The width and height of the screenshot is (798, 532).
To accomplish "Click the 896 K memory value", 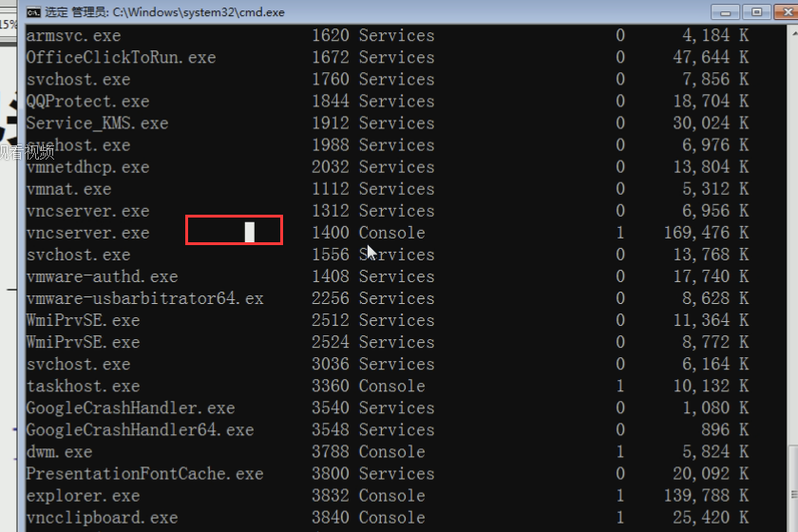I will coord(725,429).
